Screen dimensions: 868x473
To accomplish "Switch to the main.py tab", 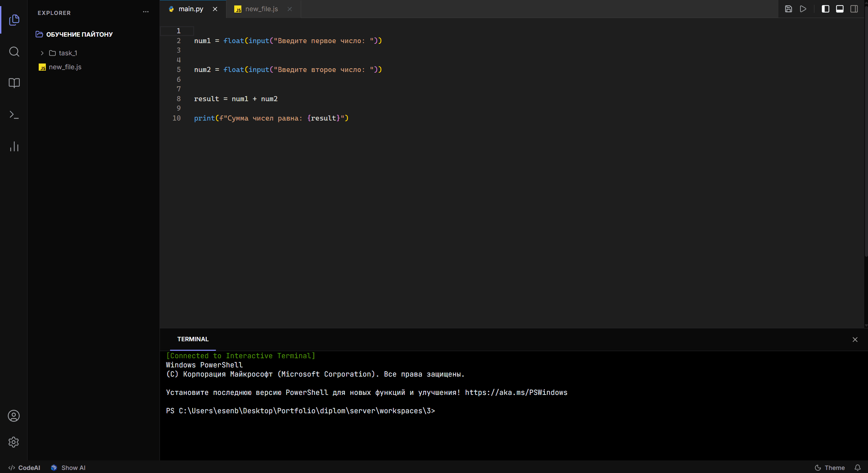I will (x=193, y=9).
